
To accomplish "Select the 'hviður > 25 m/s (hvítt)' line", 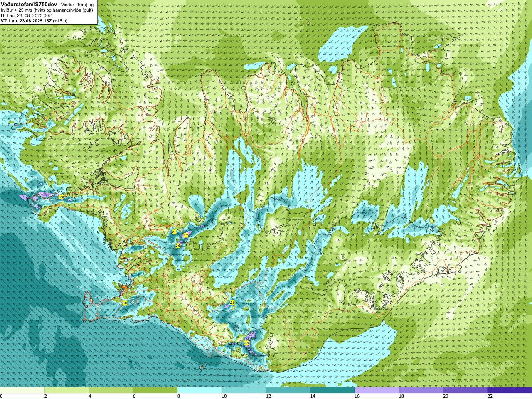I will [25, 10].
